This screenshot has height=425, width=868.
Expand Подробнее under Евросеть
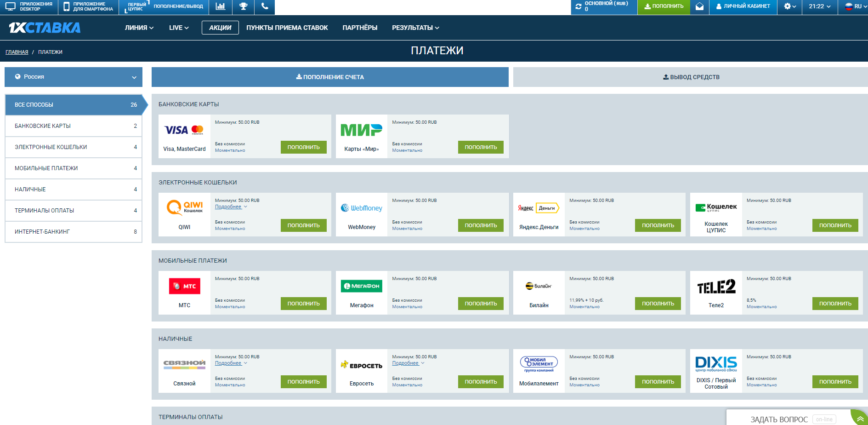tap(408, 363)
